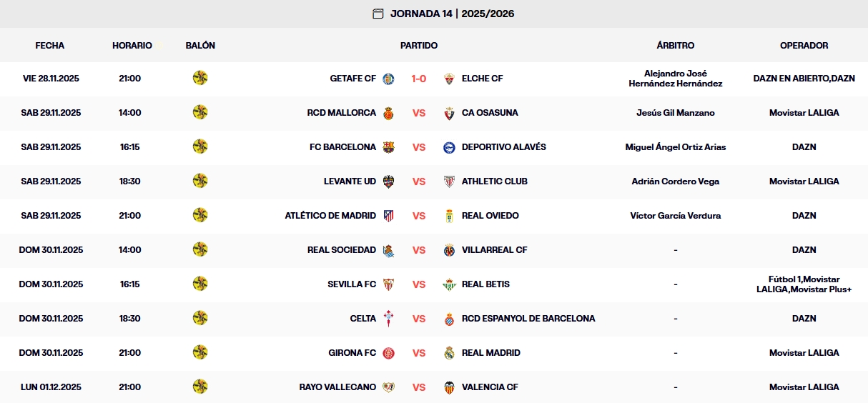Click the Deportivo Alavés crest
This screenshot has height=403, width=868.
pos(449,147)
